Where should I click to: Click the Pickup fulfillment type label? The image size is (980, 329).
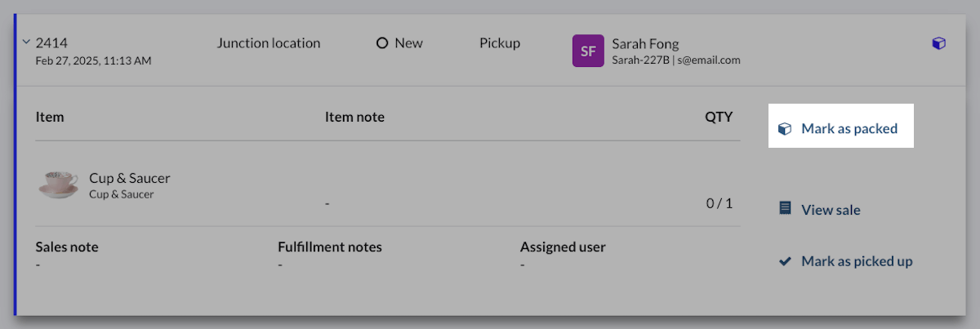pos(499,43)
